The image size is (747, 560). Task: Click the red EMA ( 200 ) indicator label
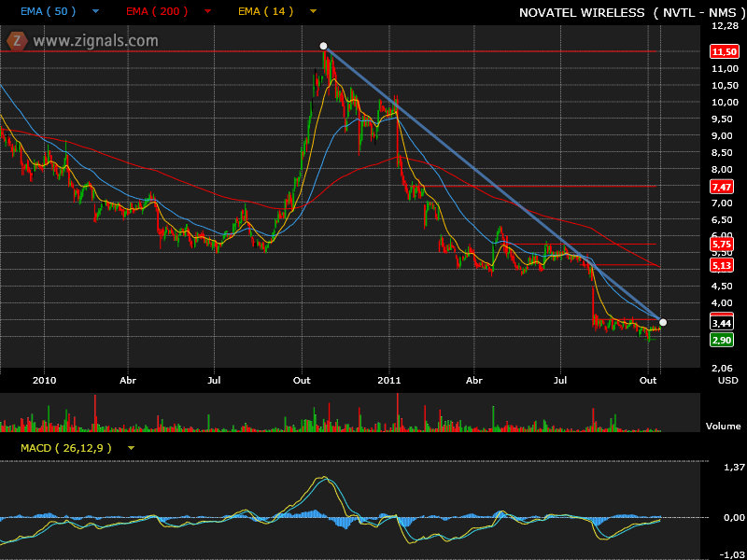[157, 11]
